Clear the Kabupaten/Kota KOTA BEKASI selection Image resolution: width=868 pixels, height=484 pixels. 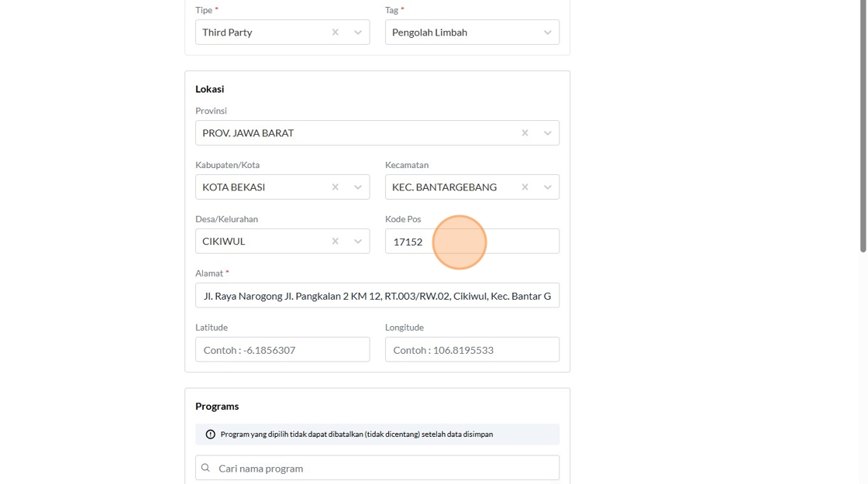tap(335, 187)
